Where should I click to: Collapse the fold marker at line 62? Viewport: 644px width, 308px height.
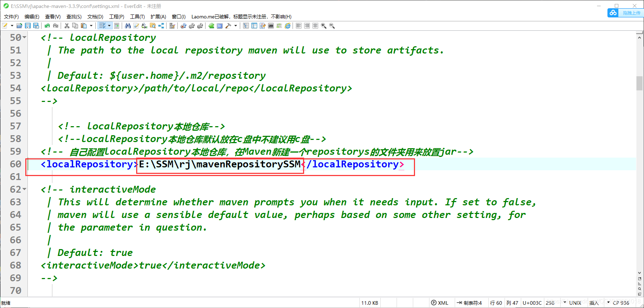(x=24, y=189)
